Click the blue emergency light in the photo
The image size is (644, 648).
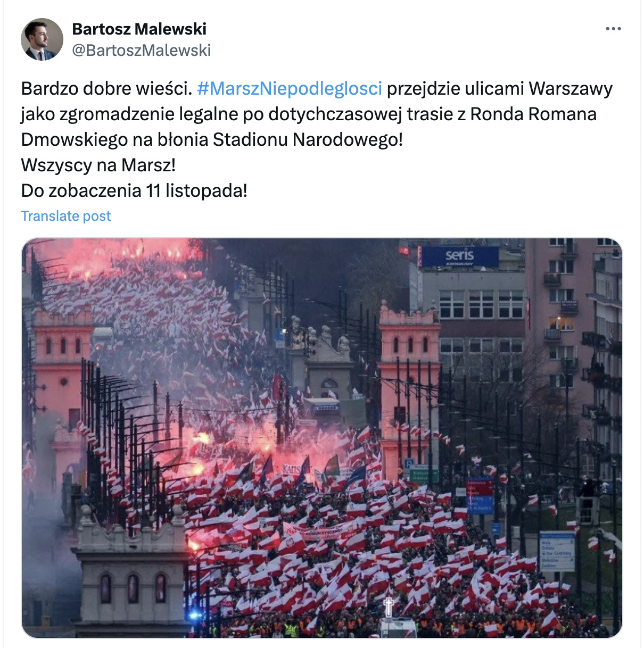click(x=195, y=616)
